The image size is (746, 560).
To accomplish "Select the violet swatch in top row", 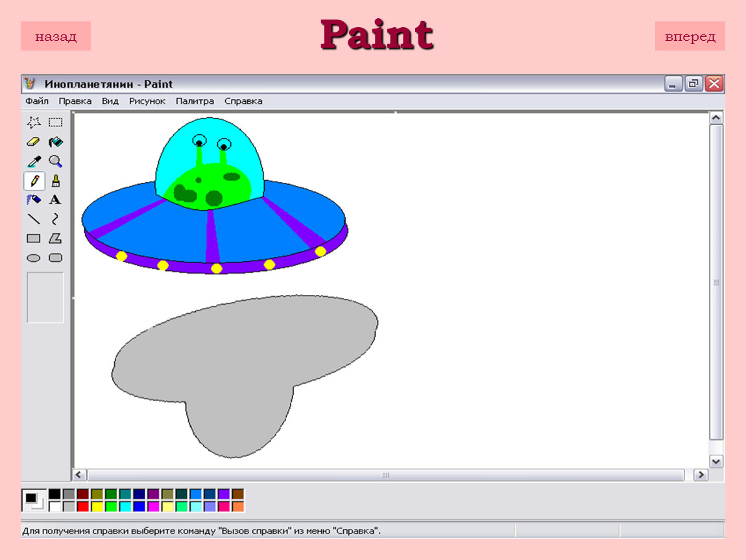I will (224, 494).
